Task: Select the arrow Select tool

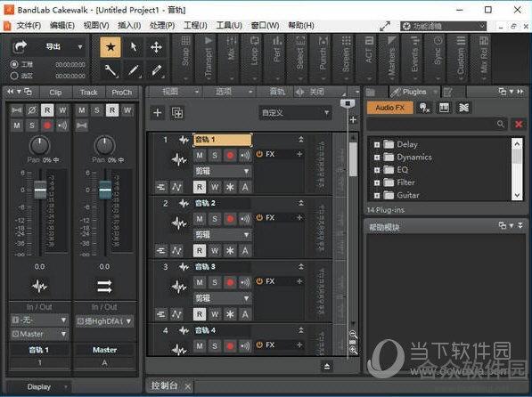Action: point(134,47)
